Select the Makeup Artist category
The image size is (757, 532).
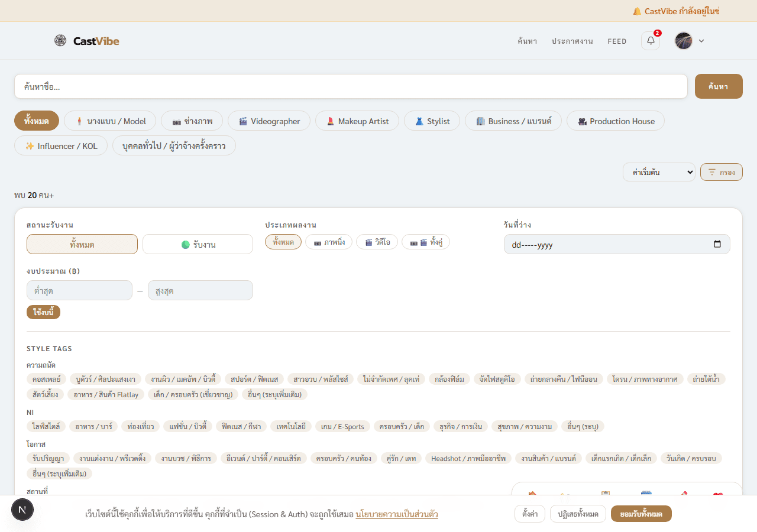pyautogui.click(x=357, y=121)
